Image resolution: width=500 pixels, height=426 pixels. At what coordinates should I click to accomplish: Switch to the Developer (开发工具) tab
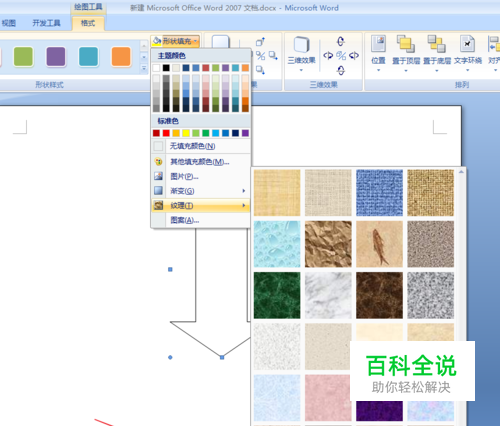pyautogui.click(x=46, y=23)
